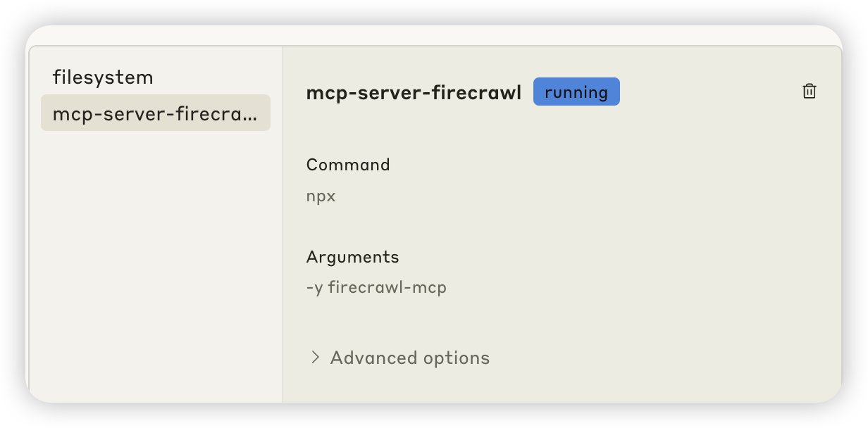This screenshot has height=428, width=868.
Task: Expand the Advanced options section
Action: [x=399, y=358]
